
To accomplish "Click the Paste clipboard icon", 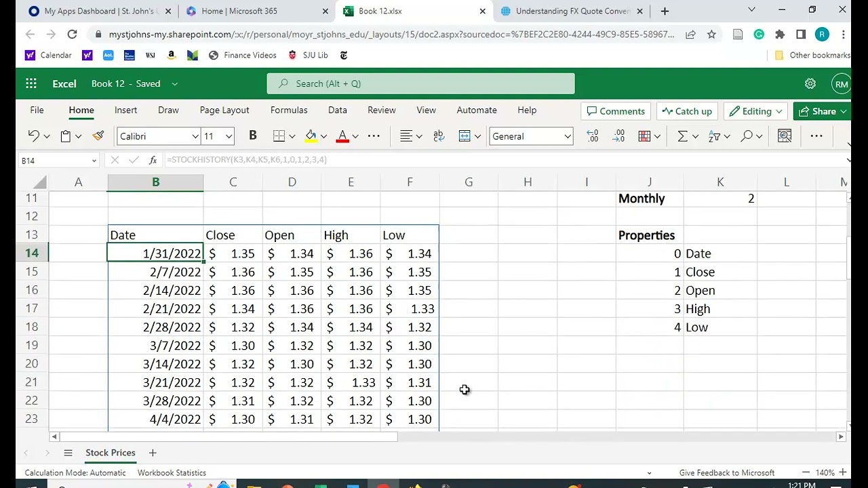I will pyautogui.click(x=65, y=136).
